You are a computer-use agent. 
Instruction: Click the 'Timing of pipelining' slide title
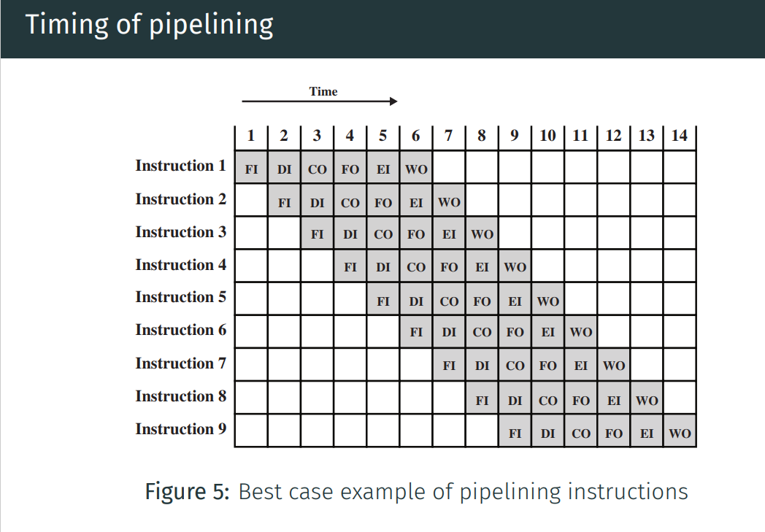150,25
